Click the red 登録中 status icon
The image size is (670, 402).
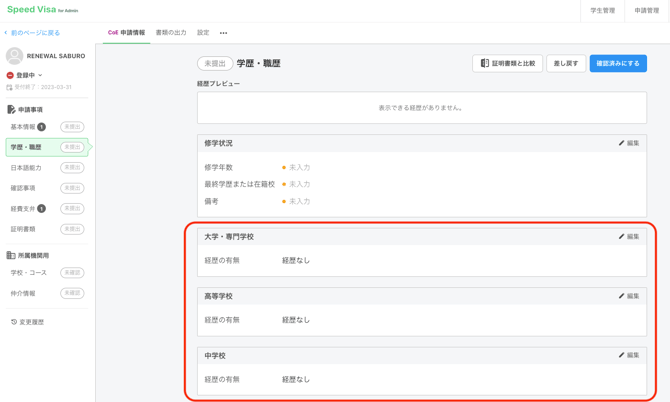10,75
